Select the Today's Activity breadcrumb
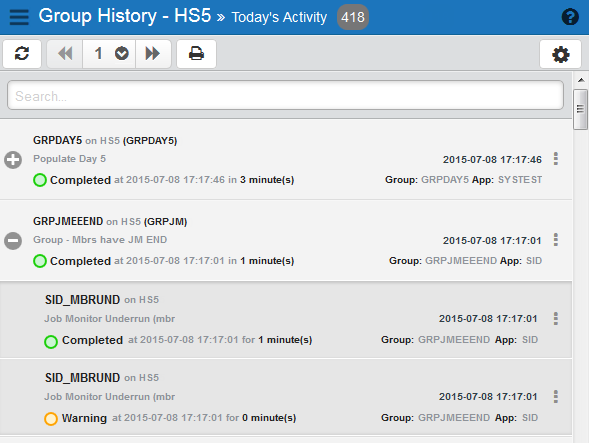 click(x=279, y=17)
